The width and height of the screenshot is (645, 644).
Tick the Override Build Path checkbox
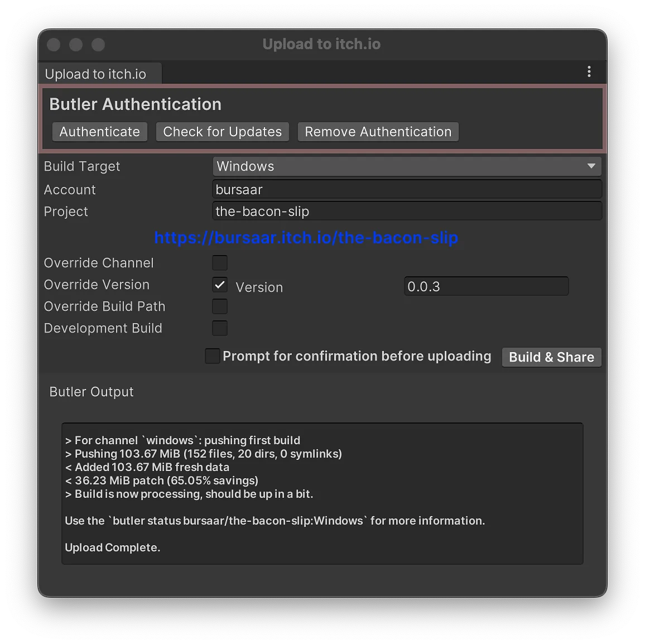click(x=220, y=306)
